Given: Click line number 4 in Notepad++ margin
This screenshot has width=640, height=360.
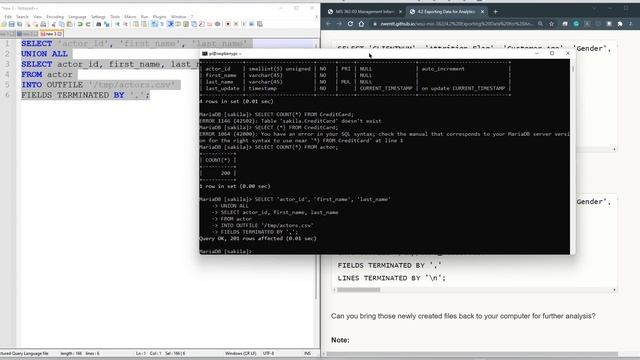Looking at the screenshot, I should (x=7, y=75).
